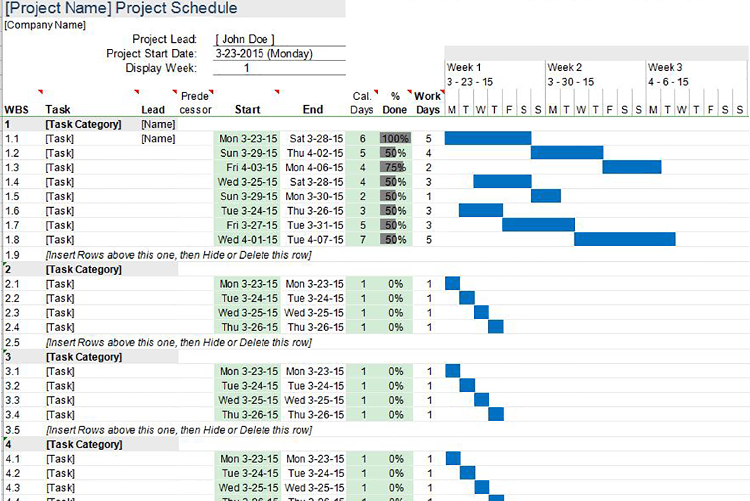Click the Gantt bar for task 2.1
750x501 pixels.
[x=452, y=283]
